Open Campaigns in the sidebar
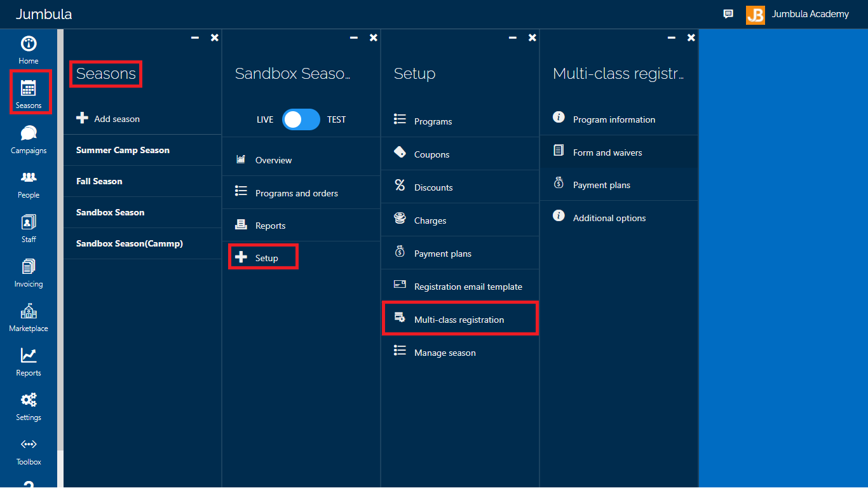 [x=29, y=140]
